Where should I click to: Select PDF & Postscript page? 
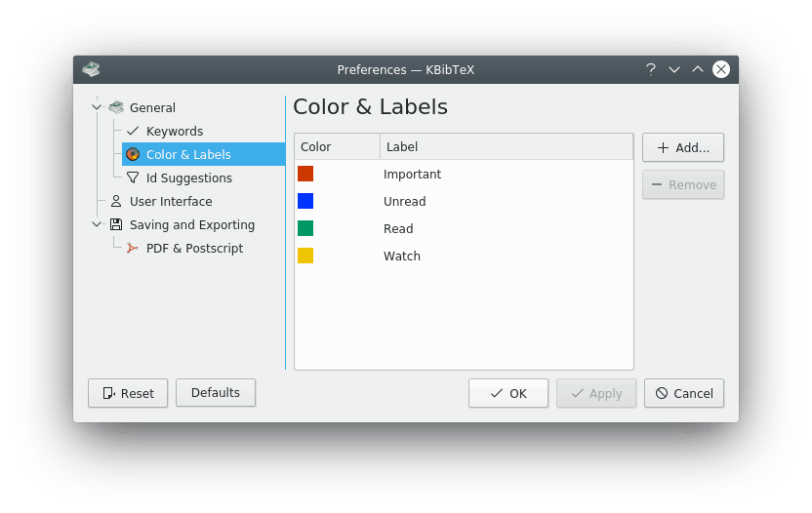[x=195, y=249]
